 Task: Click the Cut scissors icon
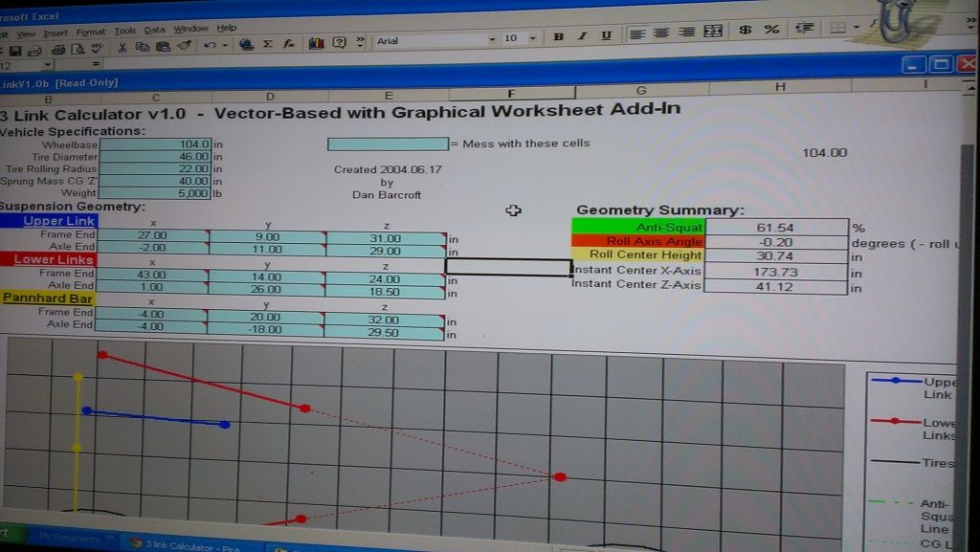122,47
